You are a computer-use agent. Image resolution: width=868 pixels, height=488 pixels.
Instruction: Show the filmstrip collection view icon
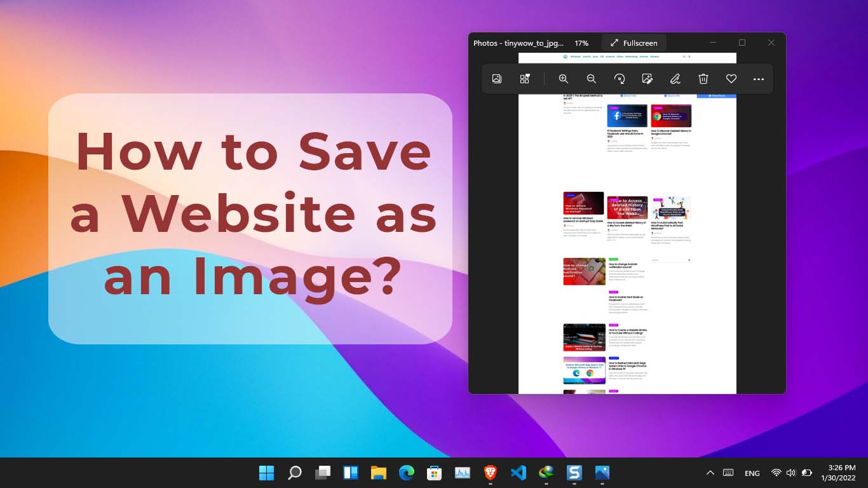coord(525,79)
